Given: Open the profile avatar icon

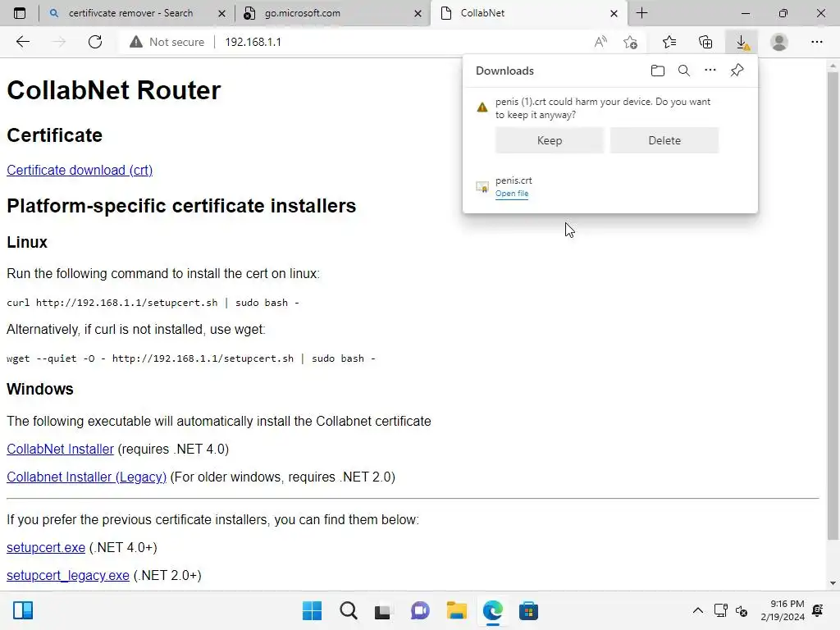Looking at the screenshot, I should pos(779,42).
